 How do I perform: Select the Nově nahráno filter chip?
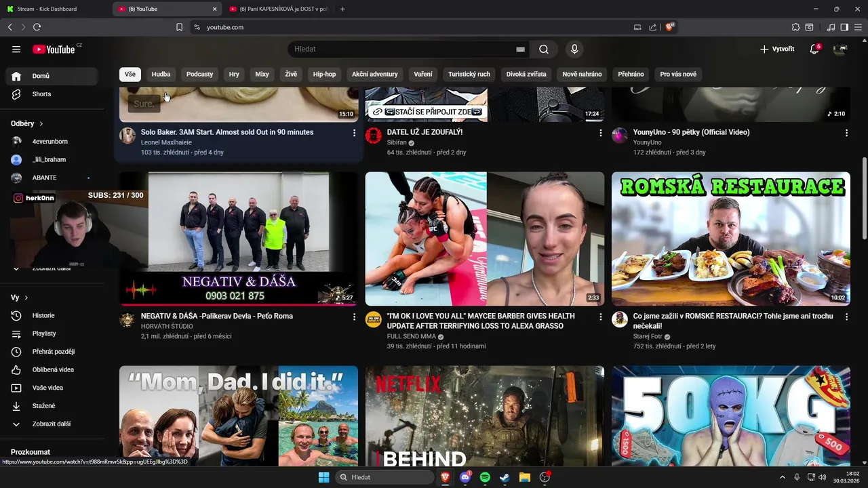point(582,75)
